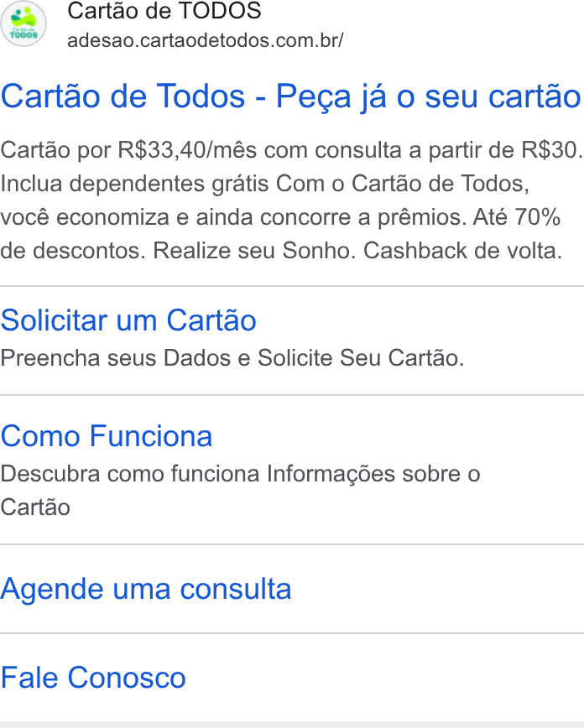This screenshot has height=728, width=584.
Task: Click 'Preencha seus Dados e Solicite Seu Cartão' text
Action: coord(232,358)
